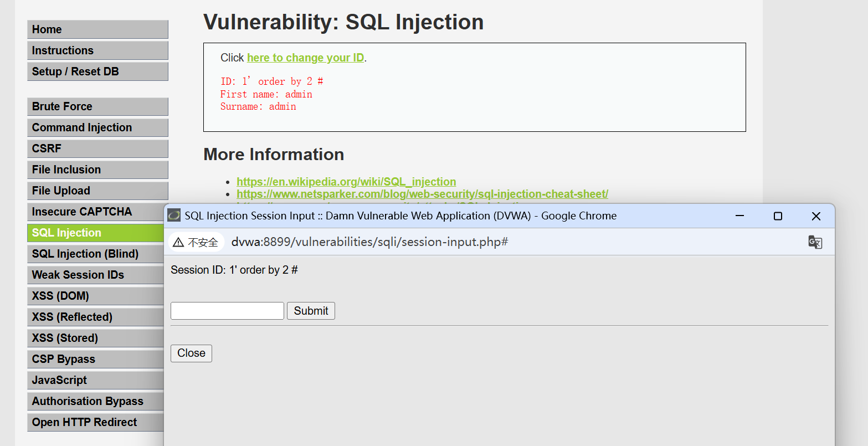
Task: Click the 'here to change your ID' link
Action: [306, 58]
